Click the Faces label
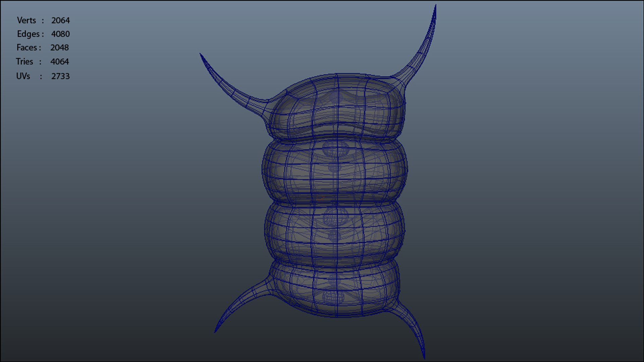This screenshot has height=362, width=644. click(x=27, y=48)
